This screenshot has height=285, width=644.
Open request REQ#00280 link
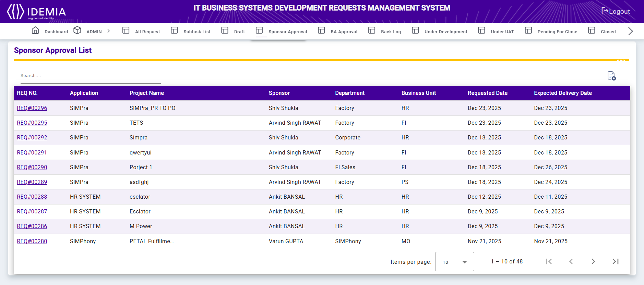32,241
